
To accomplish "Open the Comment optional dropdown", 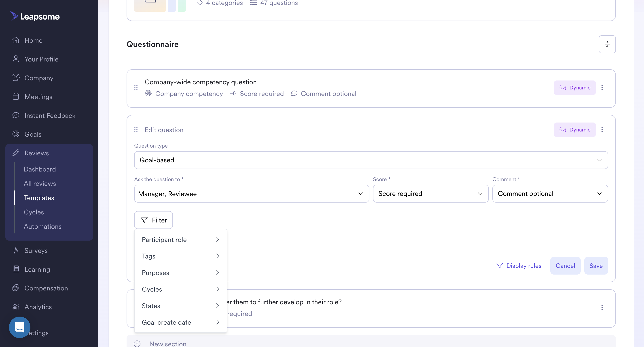I will pyautogui.click(x=550, y=193).
